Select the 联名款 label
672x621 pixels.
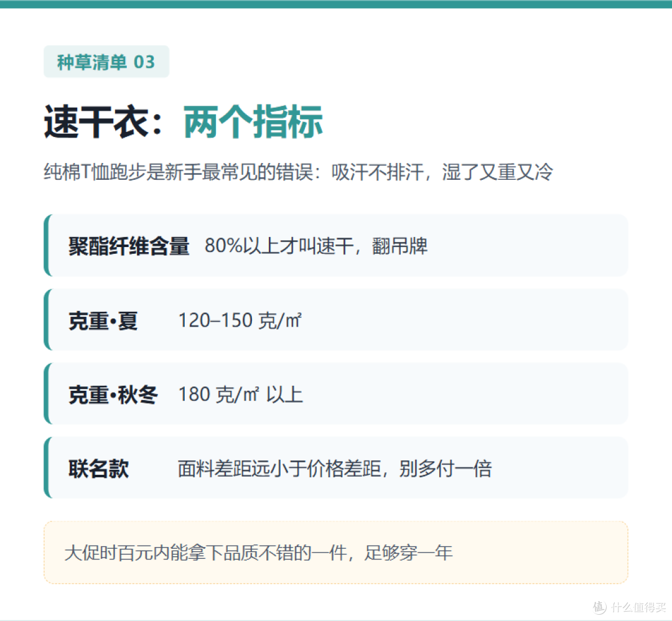tap(98, 469)
